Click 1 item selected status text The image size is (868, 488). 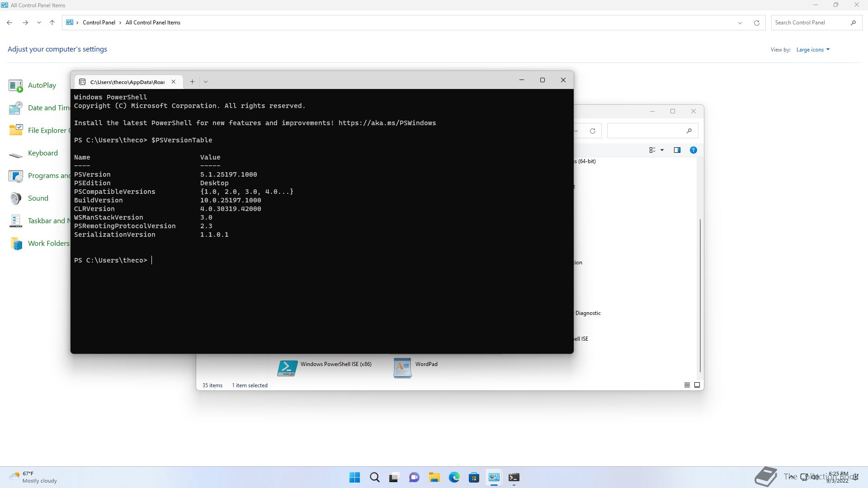(x=250, y=385)
